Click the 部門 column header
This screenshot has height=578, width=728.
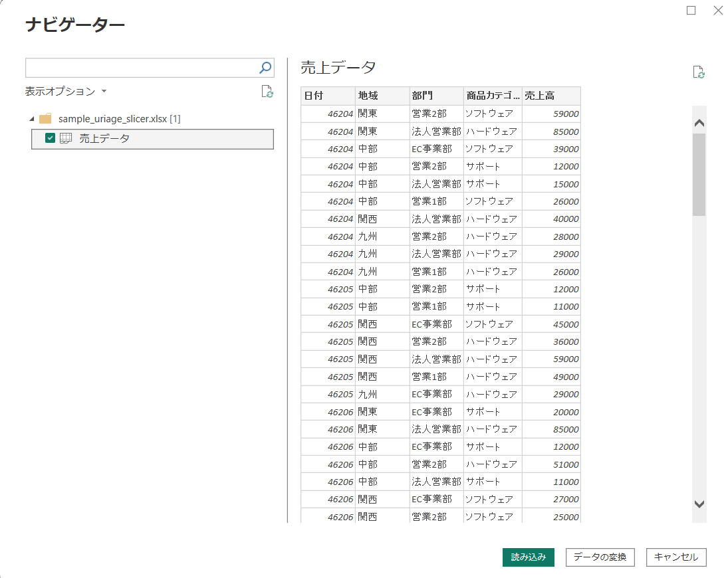tap(436, 96)
